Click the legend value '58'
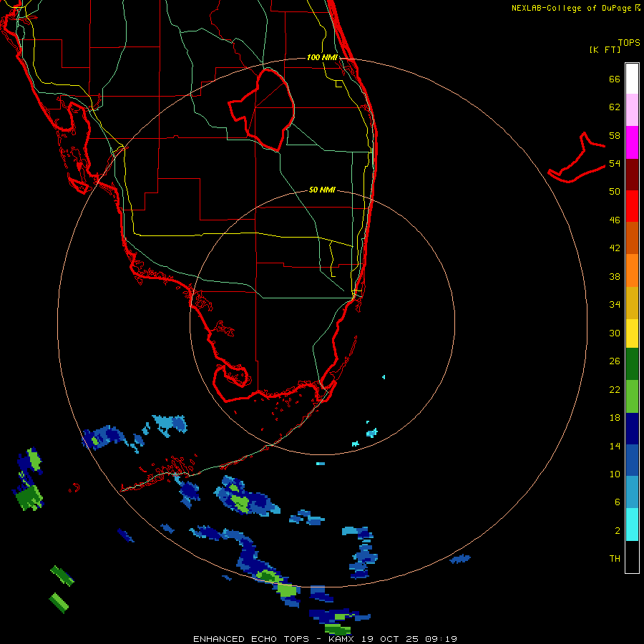 pyautogui.click(x=615, y=135)
